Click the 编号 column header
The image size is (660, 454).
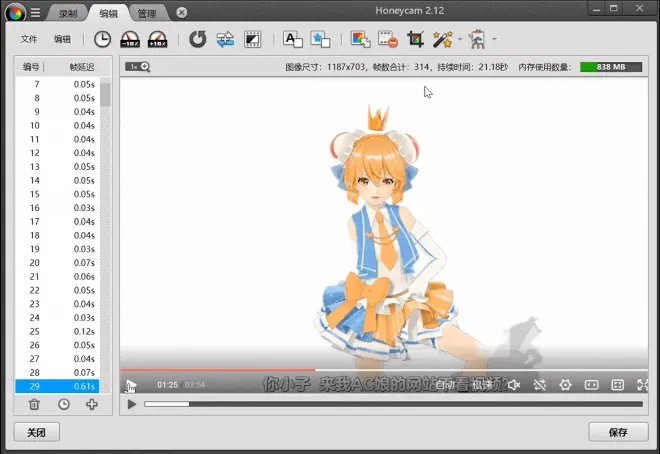coord(31,66)
